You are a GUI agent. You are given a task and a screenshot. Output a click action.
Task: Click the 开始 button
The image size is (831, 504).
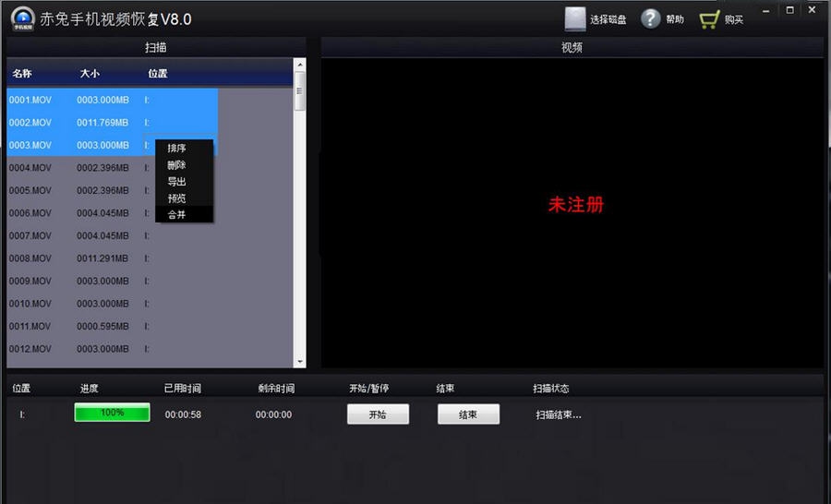(378, 414)
